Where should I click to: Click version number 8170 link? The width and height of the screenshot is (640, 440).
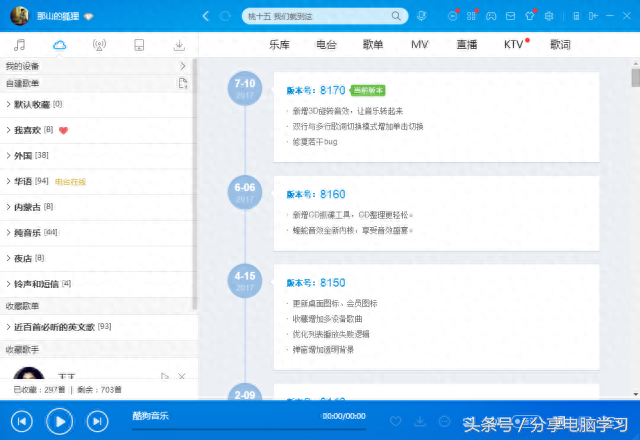pyautogui.click(x=333, y=90)
